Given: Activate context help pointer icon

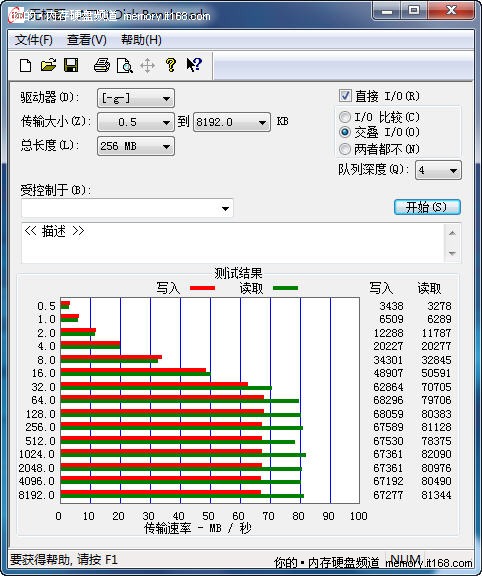Looking at the screenshot, I should tap(194, 65).
